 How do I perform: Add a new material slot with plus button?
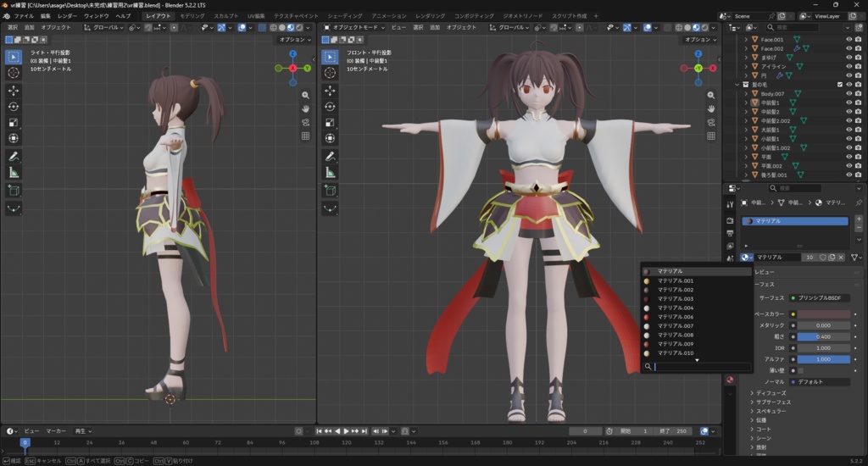(859, 219)
